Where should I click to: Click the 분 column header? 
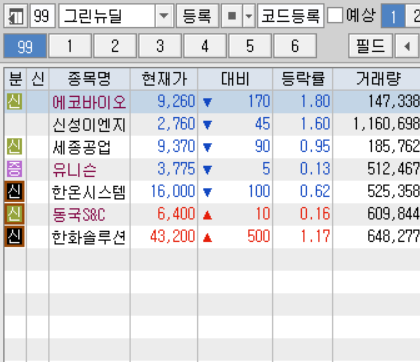(x=15, y=79)
